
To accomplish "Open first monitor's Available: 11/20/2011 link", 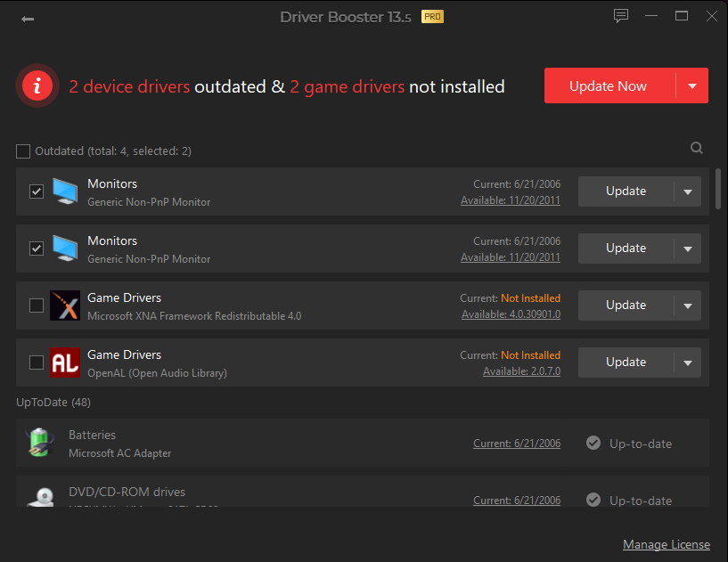I will [x=511, y=200].
